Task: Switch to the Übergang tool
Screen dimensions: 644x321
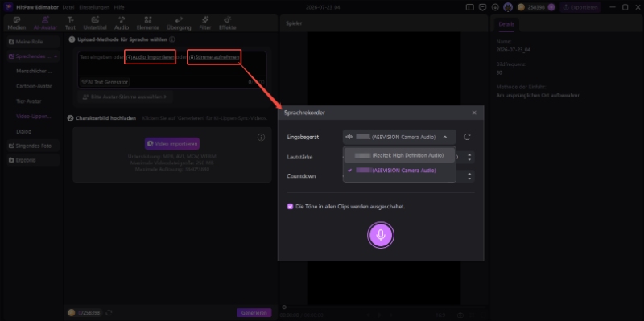Action: tap(179, 23)
